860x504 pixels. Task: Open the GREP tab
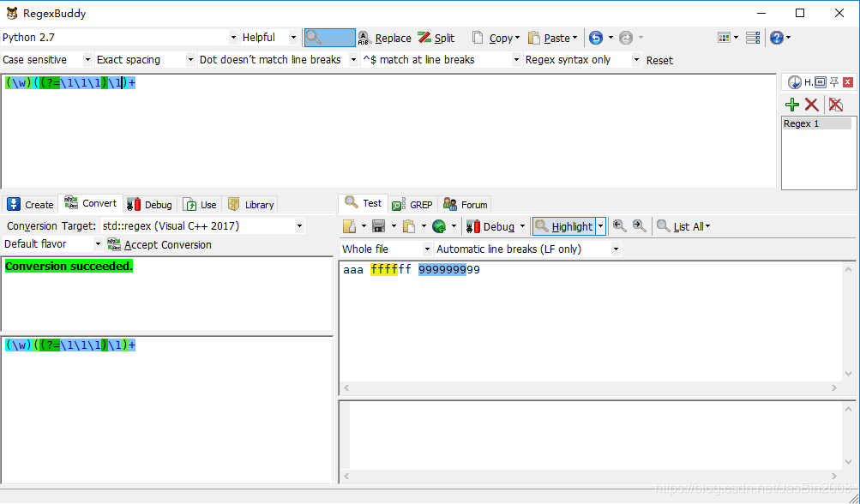point(413,205)
